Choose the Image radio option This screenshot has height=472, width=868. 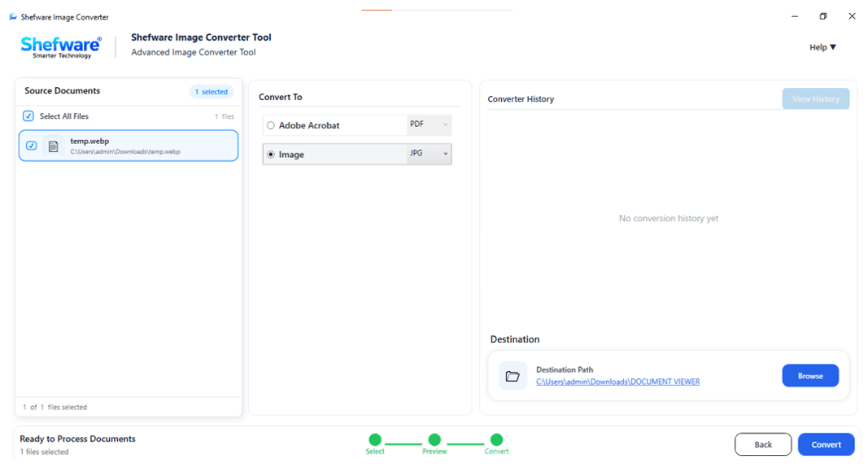point(271,155)
